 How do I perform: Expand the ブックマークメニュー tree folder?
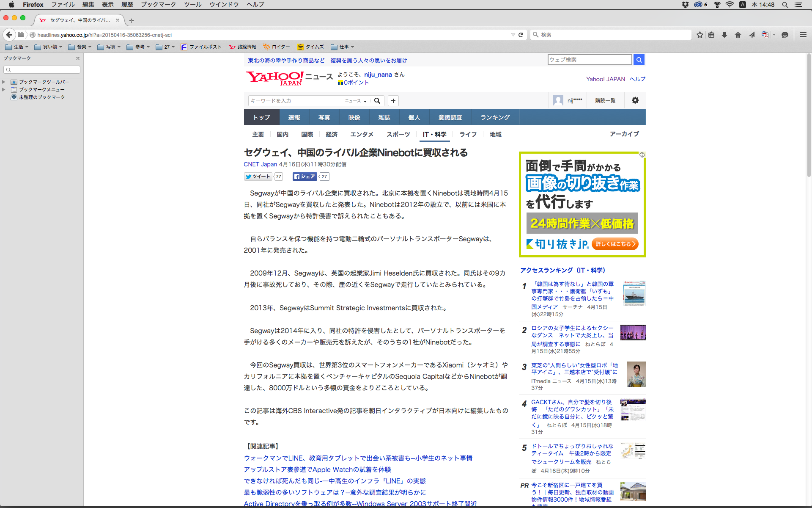point(4,89)
